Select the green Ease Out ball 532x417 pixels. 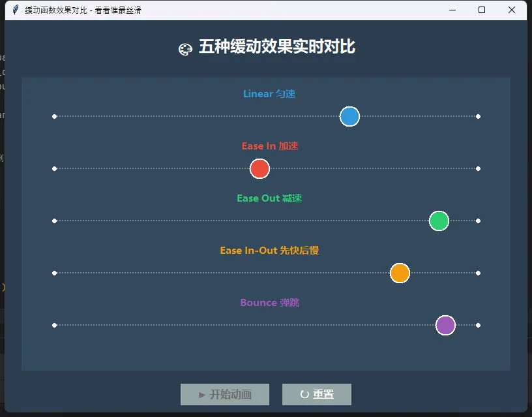click(439, 221)
